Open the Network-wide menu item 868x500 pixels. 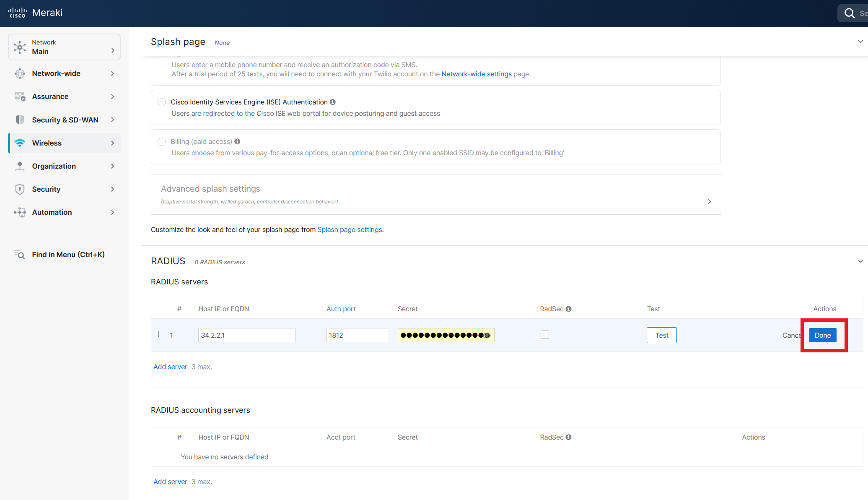tap(64, 73)
